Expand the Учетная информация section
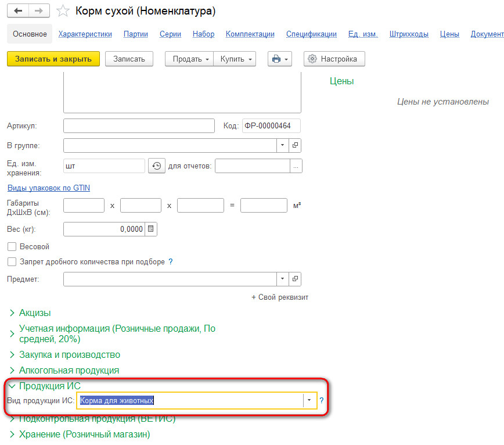This screenshot has width=504, height=445. 112,333
